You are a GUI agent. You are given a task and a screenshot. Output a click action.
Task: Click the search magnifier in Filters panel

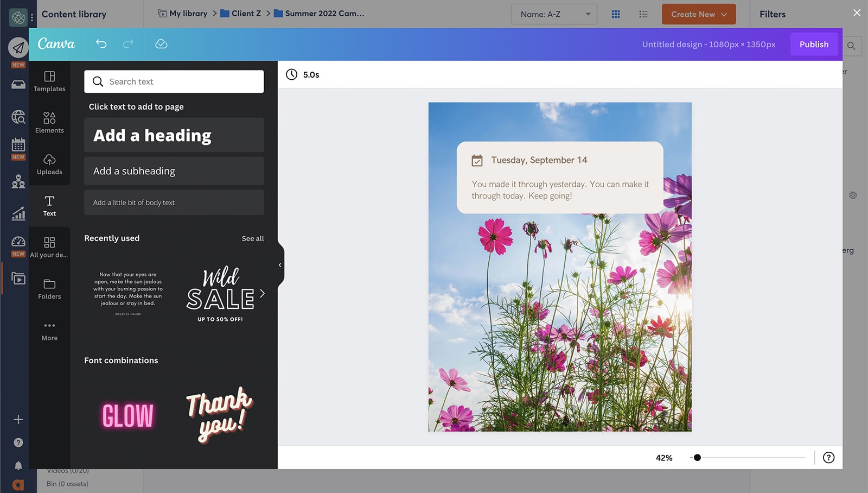pos(852,46)
